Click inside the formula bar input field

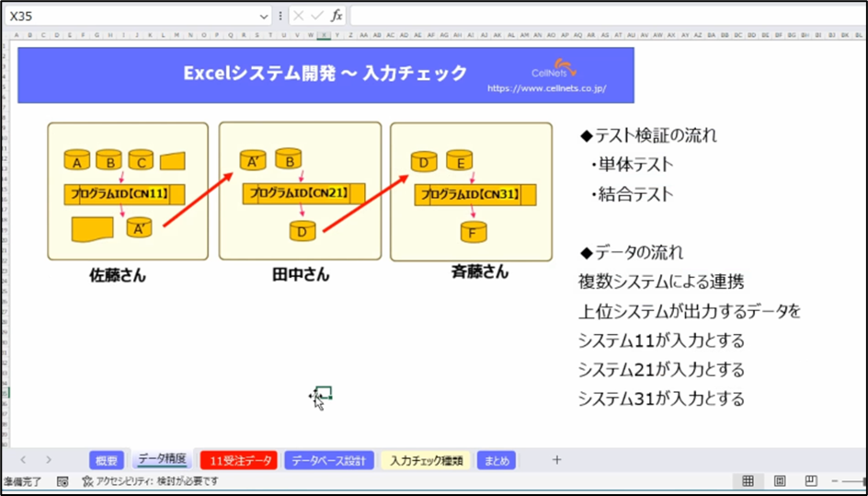(598, 16)
